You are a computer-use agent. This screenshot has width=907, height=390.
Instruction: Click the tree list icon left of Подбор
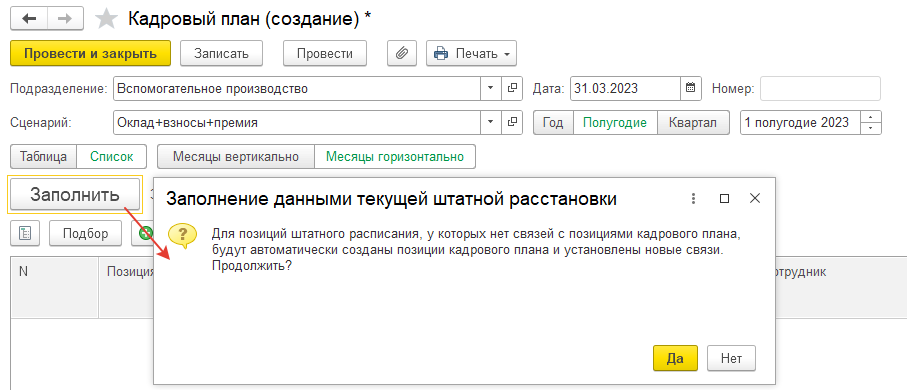click(x=25, y=234)
